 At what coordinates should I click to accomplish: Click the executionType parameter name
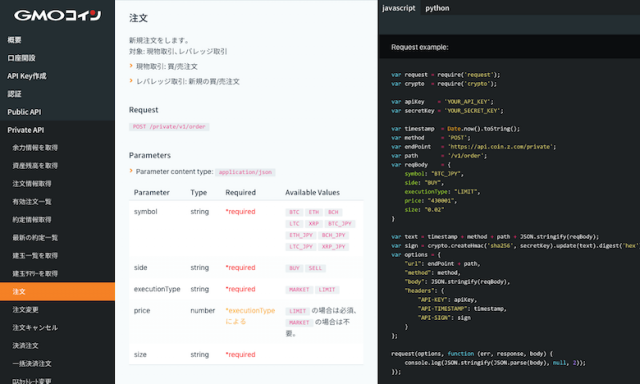point(157,289)
